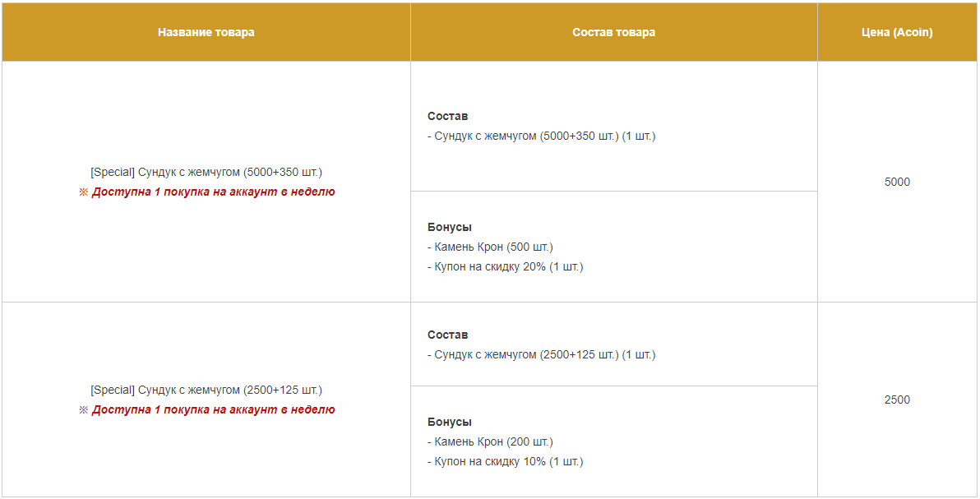This screenshot has width=980, height=499.
Task: Click "Состав" heading in the 2500 Acoin row
Action: pos(447,335)
